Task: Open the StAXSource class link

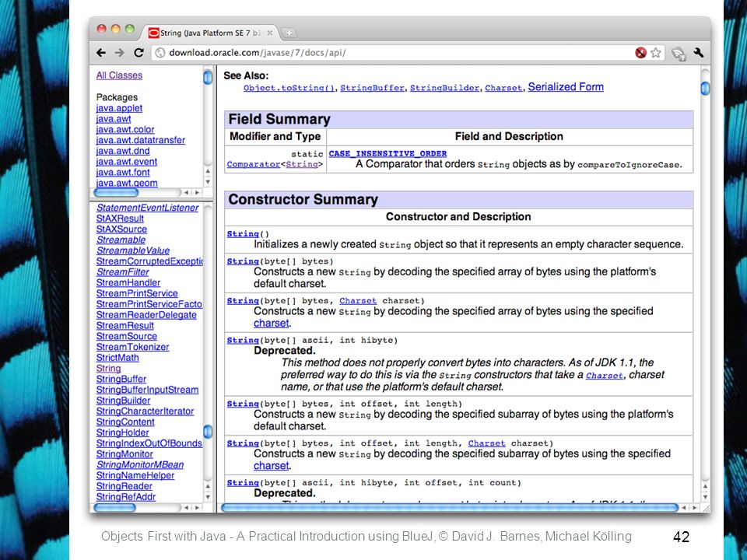Action: (x=121, y=229)
